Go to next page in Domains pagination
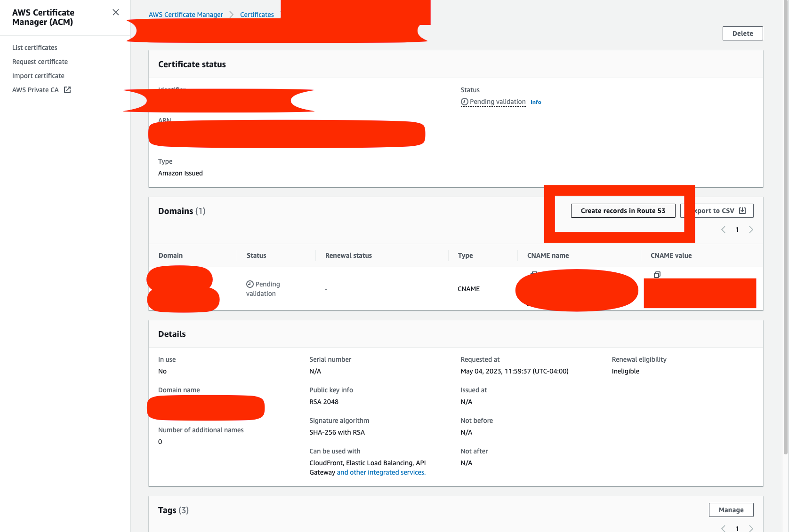Image resolution: width=789 pixels, height=532 pixels. (x=751, y=230)
